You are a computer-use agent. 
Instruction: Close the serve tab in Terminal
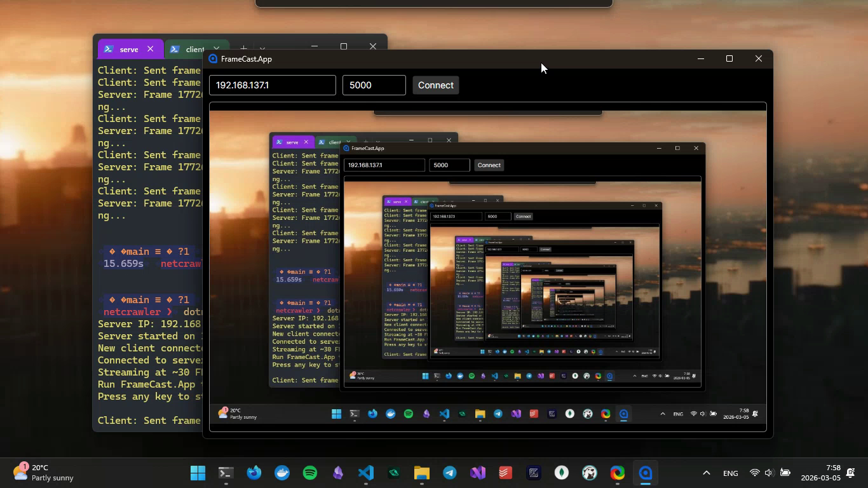[x=150, y=49]
